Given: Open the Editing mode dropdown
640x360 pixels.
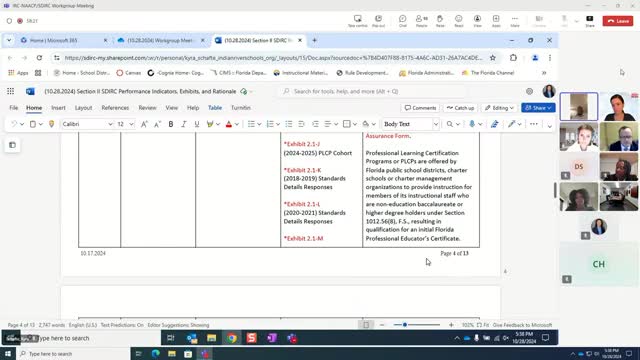Looking at the screenshot, I should [x=499, y=108].
